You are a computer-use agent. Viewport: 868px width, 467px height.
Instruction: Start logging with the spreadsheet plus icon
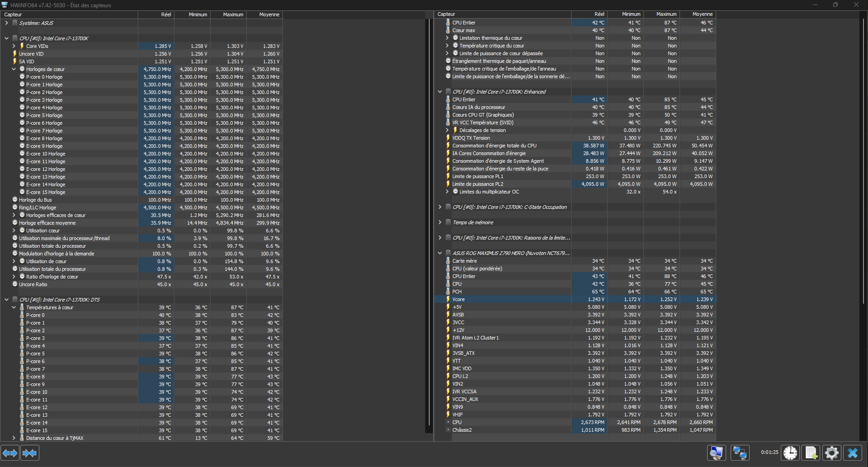click(x=811, y=453)
